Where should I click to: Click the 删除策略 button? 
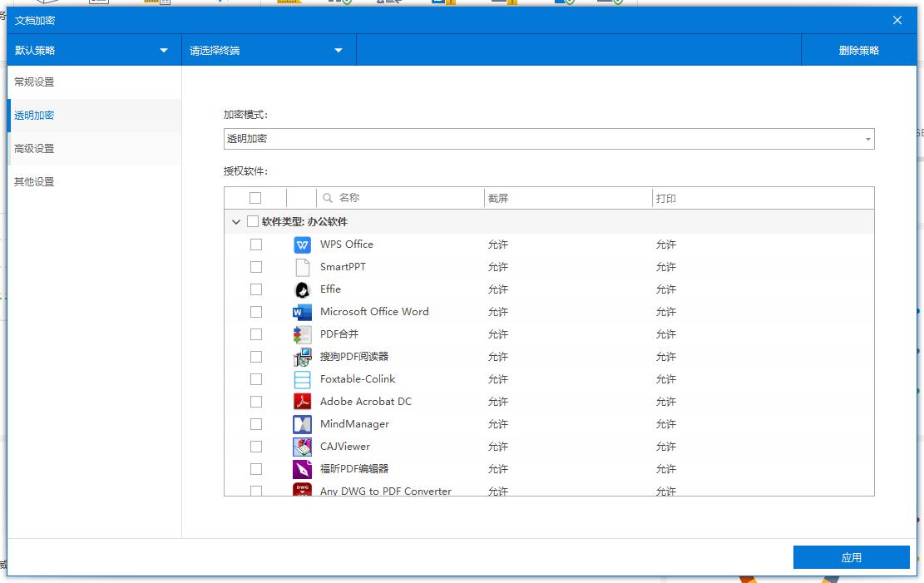pyautogui.click(x=858, y=51)
